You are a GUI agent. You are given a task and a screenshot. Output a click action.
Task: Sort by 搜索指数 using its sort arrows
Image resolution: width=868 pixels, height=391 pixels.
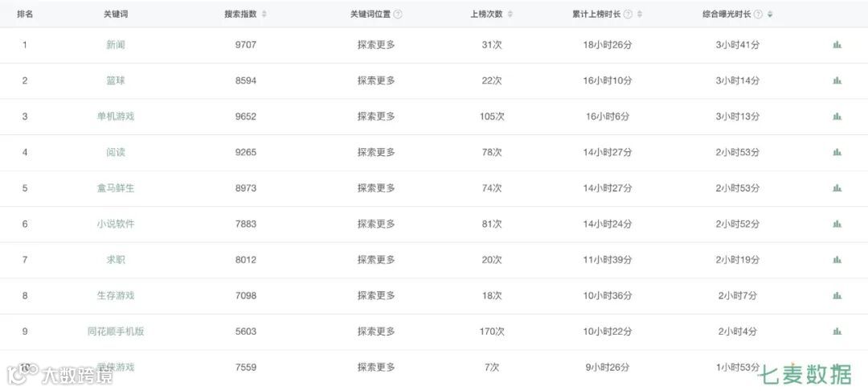click(x=264, y=14)
